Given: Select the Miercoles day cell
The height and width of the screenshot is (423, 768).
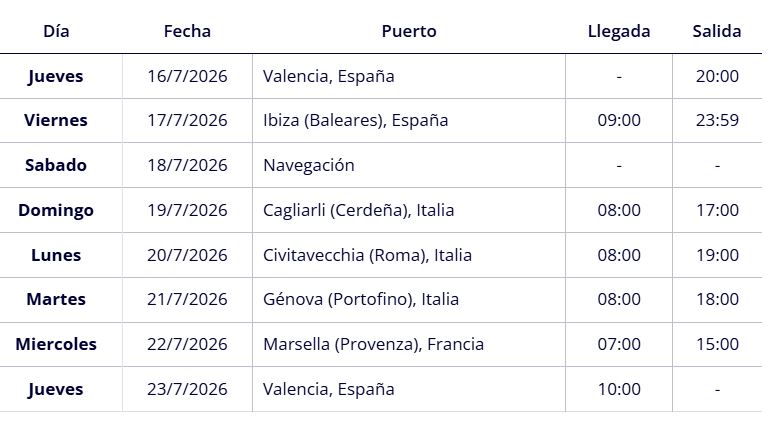Looking at the screenshot, I should click(56, 344).
